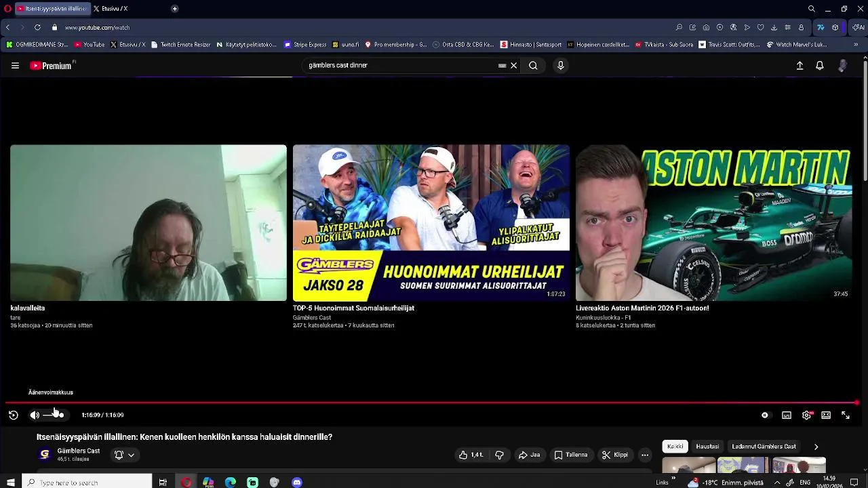Open the 'YouTube' bookmark
Screen dimensions: 868x488
point(90,45)
